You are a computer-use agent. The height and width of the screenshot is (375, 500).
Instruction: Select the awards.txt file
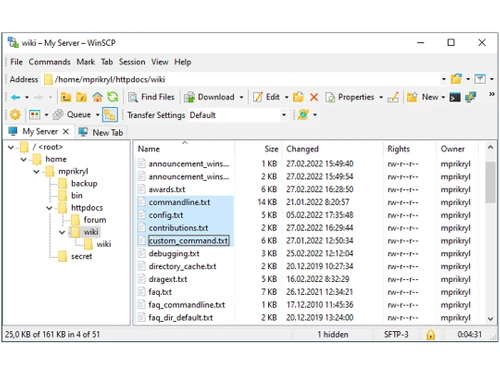coord(167,189)
